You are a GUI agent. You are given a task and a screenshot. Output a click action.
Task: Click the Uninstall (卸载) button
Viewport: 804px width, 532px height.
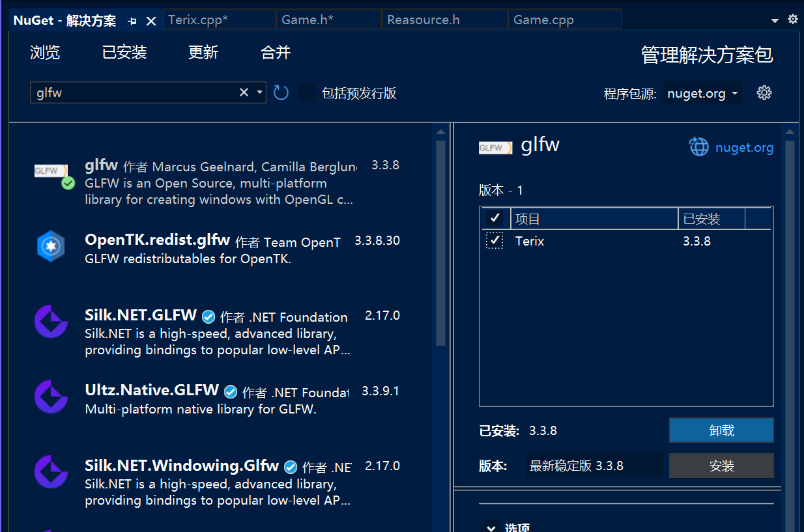(x=721, y=430)
